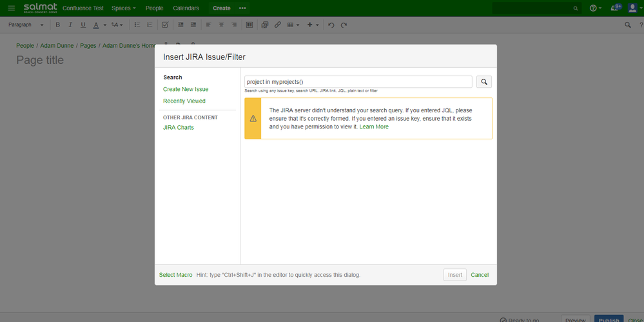Open the Learn More link in the warning
Viewport: 644px width, 322px height.
(x=374, y=127)
